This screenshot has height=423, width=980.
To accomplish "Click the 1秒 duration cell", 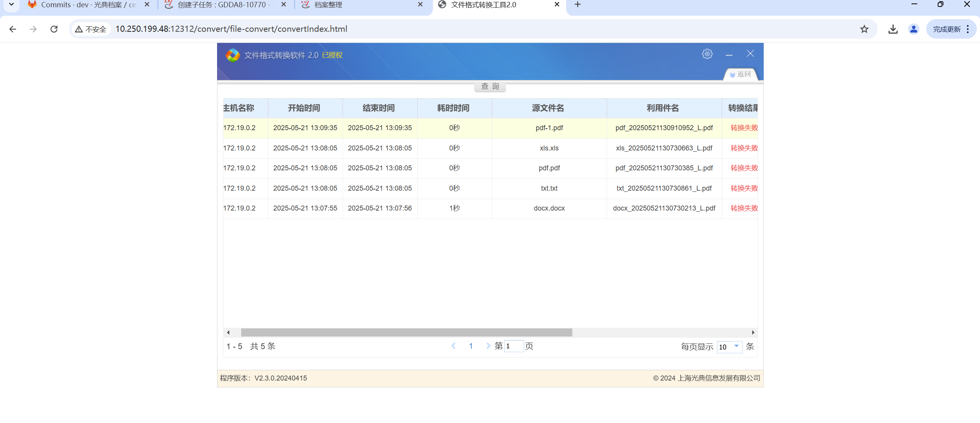I will [454, 208].
